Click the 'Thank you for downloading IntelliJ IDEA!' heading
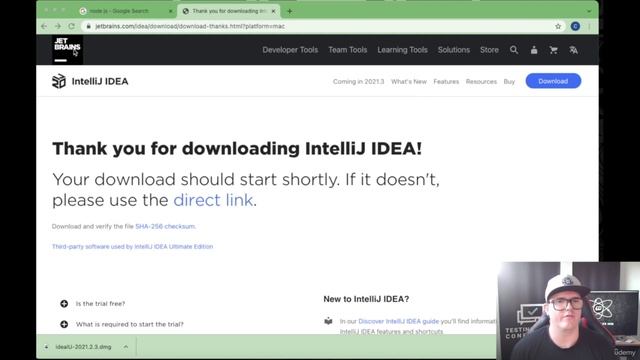Screen dimensions: 640x360 coord(237,149)
